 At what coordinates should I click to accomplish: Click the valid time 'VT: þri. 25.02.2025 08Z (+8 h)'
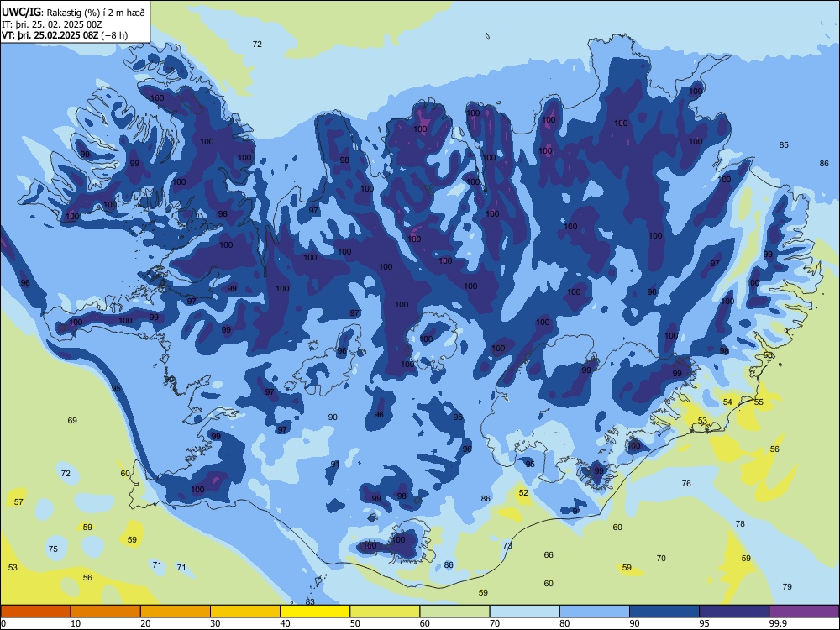[65, 35]
